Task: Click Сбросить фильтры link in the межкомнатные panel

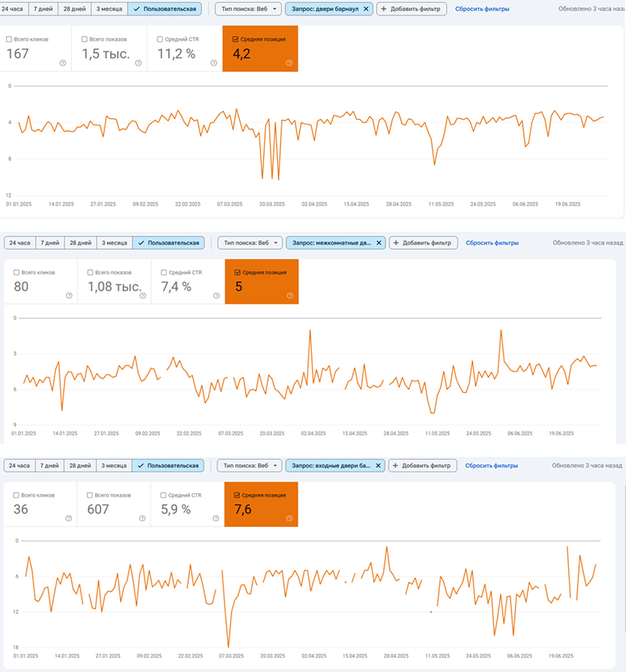Action: tap(492, 243)
